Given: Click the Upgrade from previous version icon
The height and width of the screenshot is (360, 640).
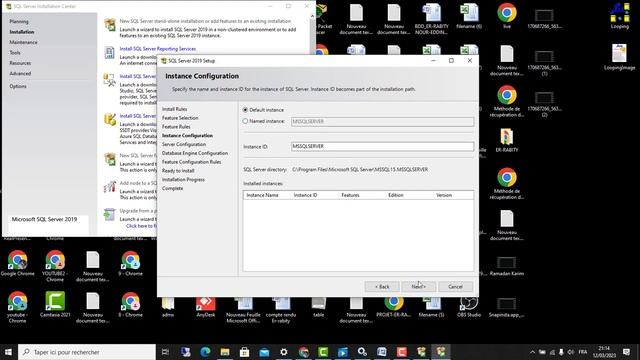Looking at the screenshot, I should pyautogui.click(x=109, y=214).
